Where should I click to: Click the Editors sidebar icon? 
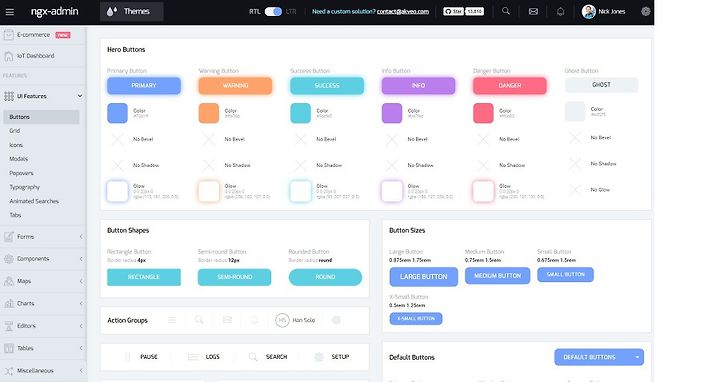9,326
